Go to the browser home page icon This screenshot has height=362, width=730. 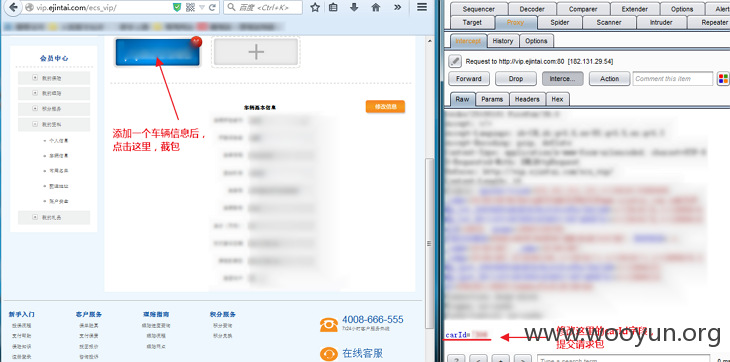(x=376, y=7)
